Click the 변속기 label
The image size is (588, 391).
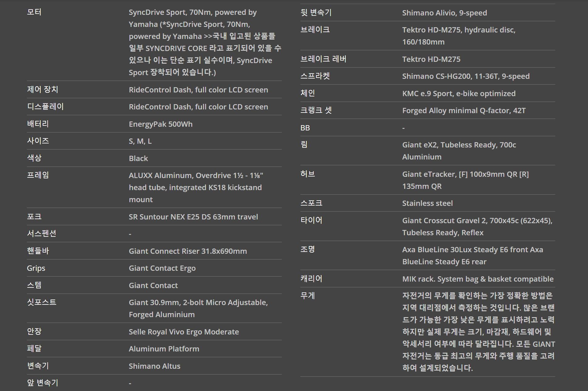coord(38,366)
